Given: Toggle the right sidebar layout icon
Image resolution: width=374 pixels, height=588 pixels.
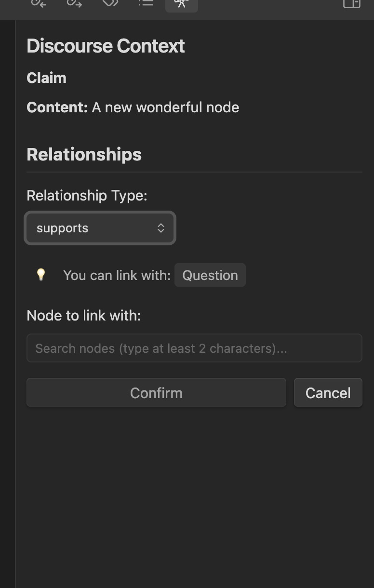Looking at the screenshot, I should (x=351, y=3).
